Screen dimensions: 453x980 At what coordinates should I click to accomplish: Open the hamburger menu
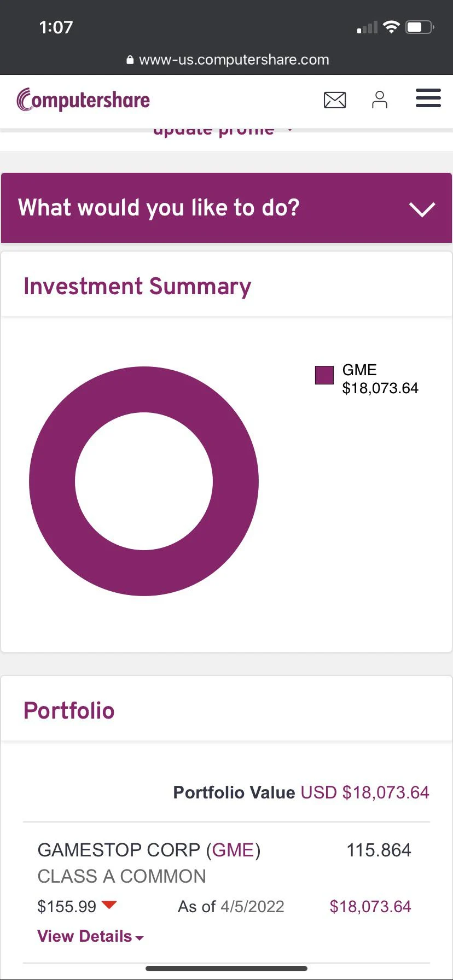[x=428, y=98]
